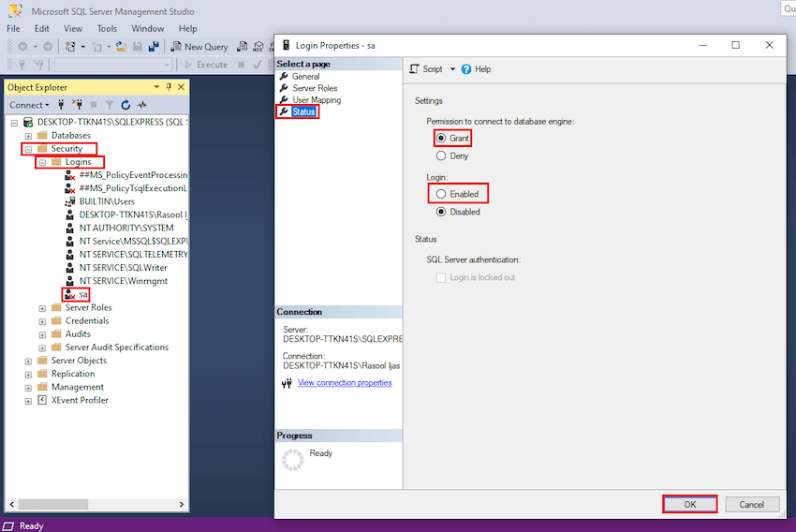
Task: Toggle the Login is locked out checkbox
Action: click(x=441, y=277)
